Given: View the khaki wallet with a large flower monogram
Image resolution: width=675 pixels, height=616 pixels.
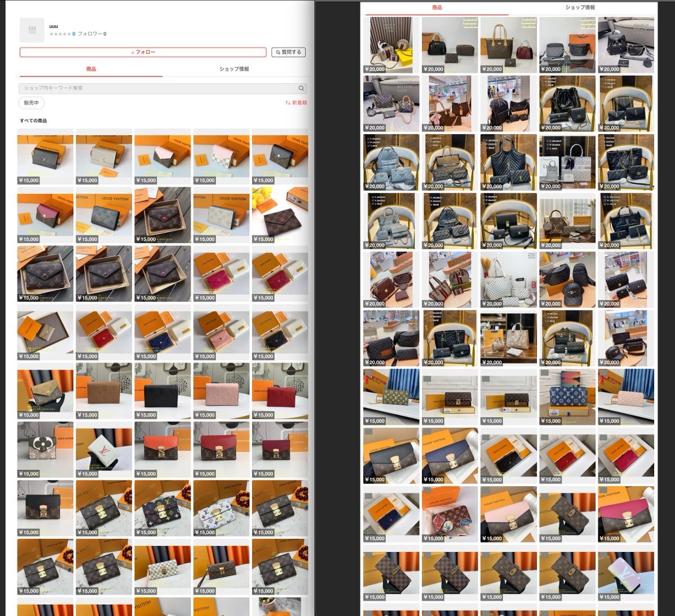Looking at the screenshot, I should [46, 450].
